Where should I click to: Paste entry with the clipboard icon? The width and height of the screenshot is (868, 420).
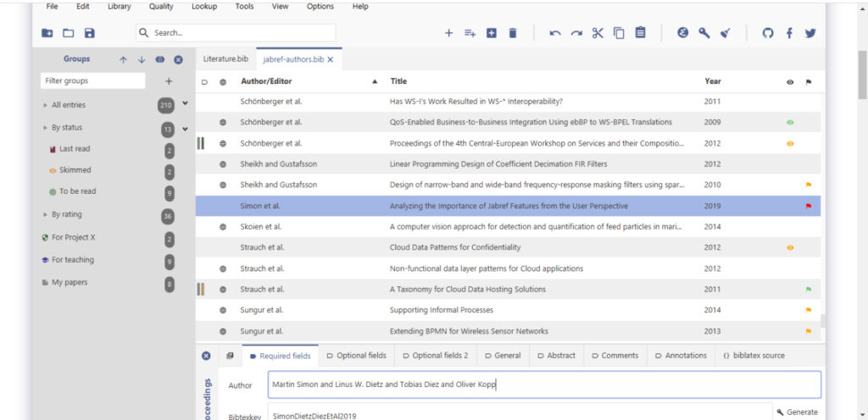pyautogui.click(x=640, y=33)
